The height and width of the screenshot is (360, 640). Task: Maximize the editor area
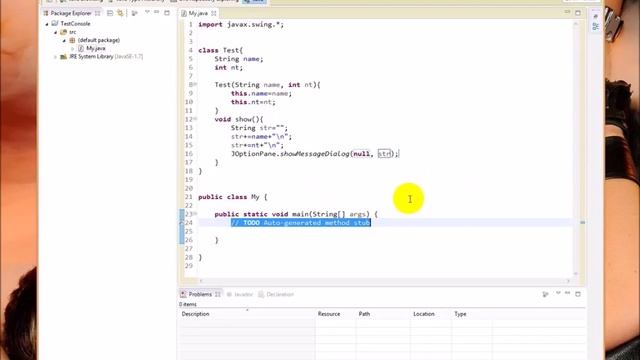[x=578, y=13]
